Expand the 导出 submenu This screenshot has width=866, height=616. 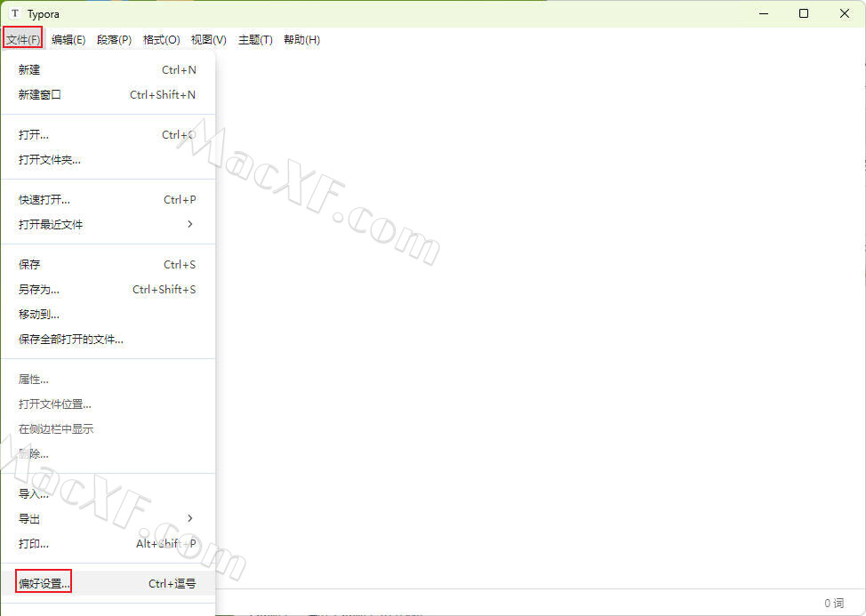pyautogui.click(x=108, y=519)
